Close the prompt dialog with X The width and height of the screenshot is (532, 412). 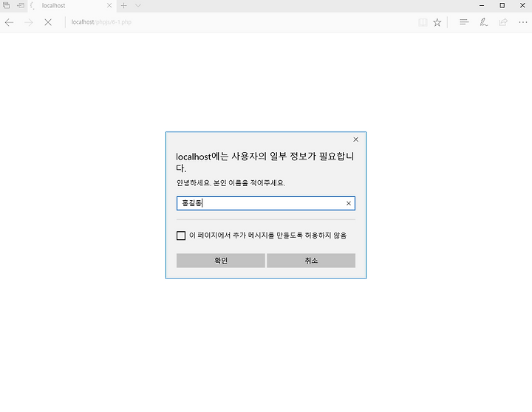point(355,140)
